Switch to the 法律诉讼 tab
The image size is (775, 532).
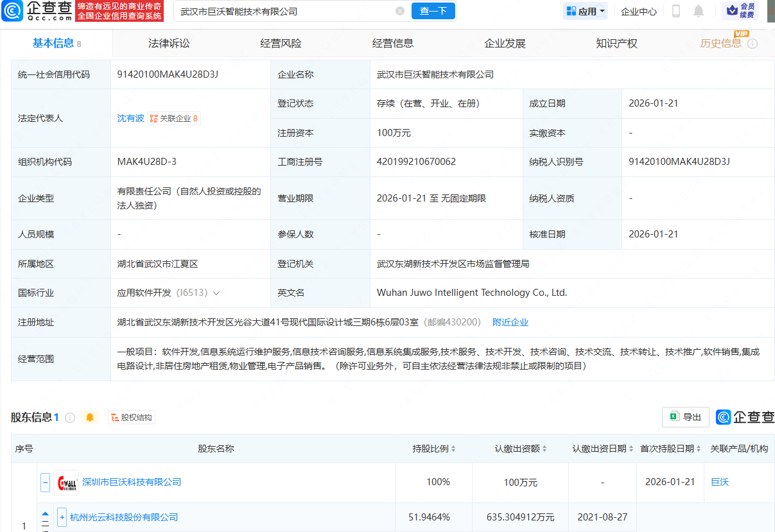pyautogui.click(x=169, y=44)
